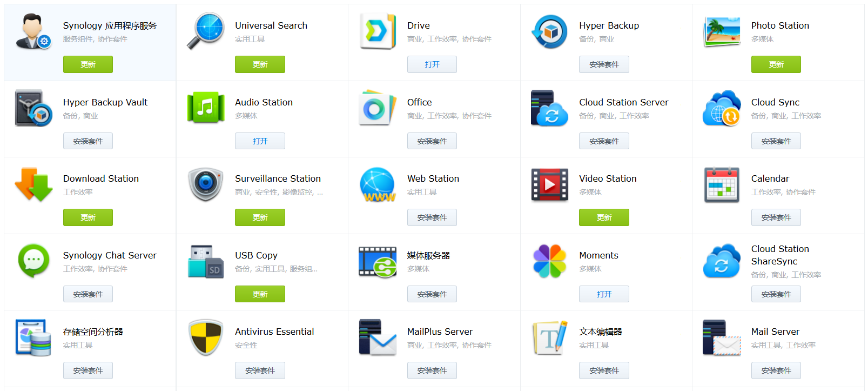The image size is (868, 391).
Task: Install 存储空间分析器 via 安装套件
Action: (88, 370)
